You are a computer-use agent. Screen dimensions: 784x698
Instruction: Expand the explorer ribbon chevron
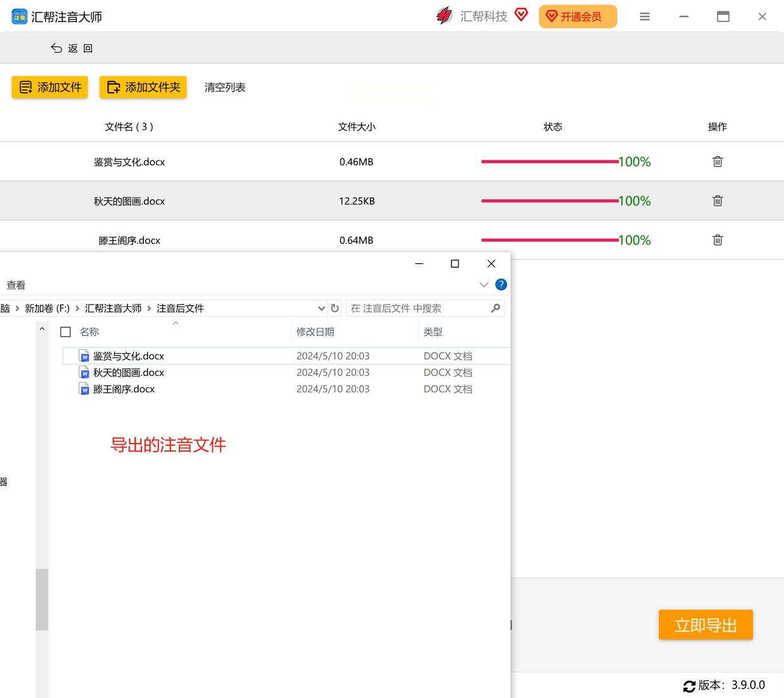484,285
